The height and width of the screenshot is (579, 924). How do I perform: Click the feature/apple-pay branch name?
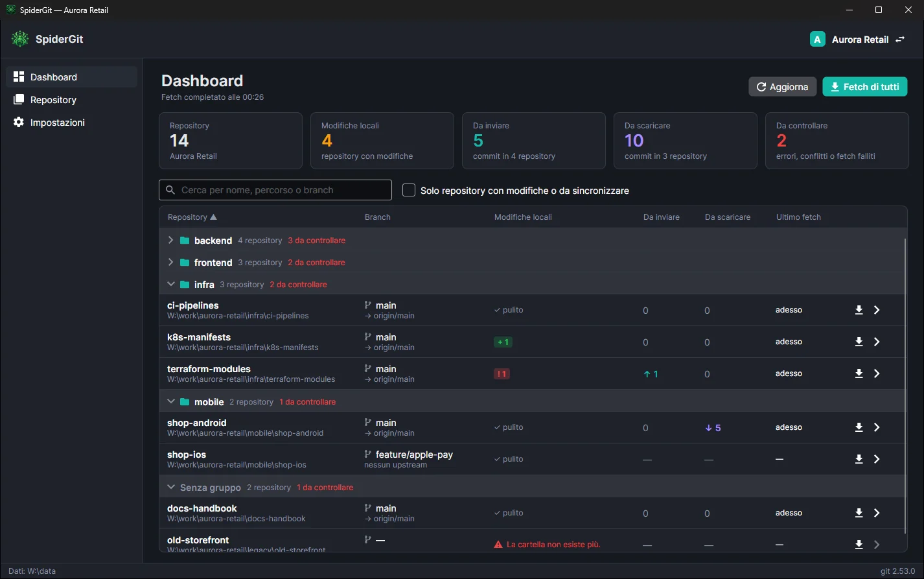coord(414,455)
